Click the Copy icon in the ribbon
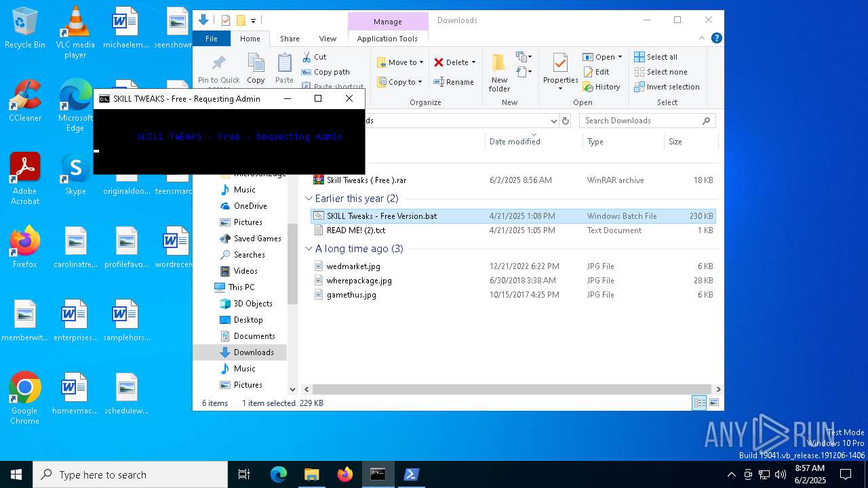The image size is (868, 488). click(x=256, y=68)
